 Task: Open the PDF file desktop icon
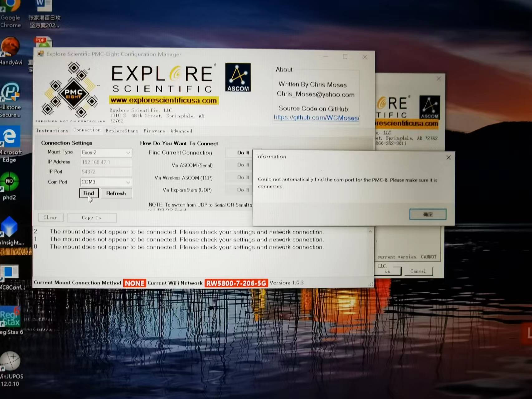coord(43,42)
